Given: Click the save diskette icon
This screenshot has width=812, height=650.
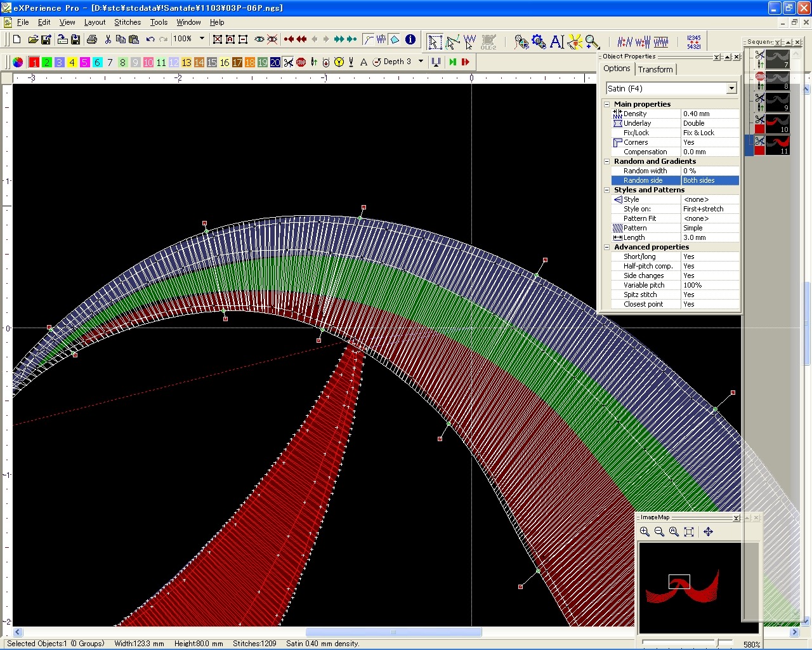Looking at the screenshot, I should 46,39.
